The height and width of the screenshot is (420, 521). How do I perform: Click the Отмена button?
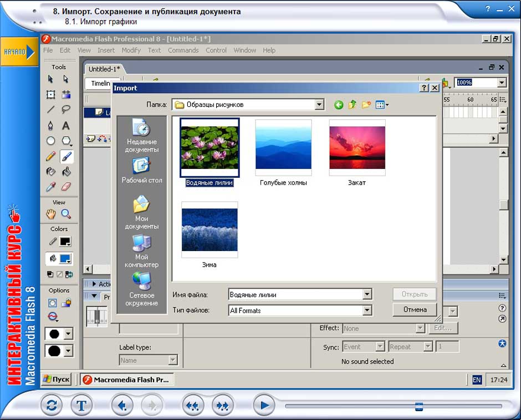(415, 309)
